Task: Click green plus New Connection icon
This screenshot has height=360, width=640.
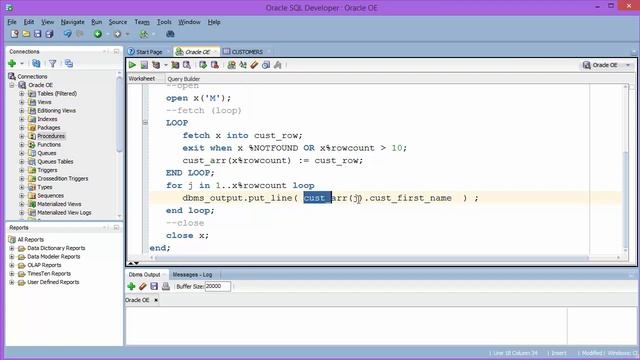Action: point(12,63)
